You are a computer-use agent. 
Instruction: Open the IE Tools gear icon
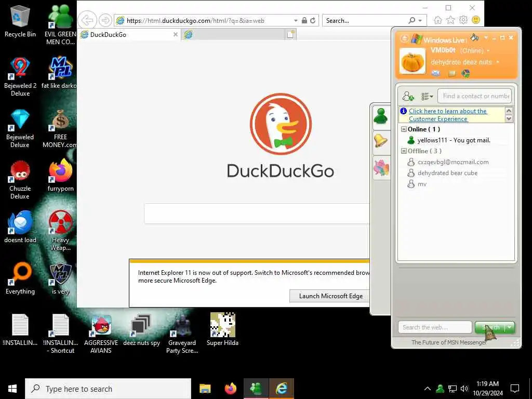(463, 20)
